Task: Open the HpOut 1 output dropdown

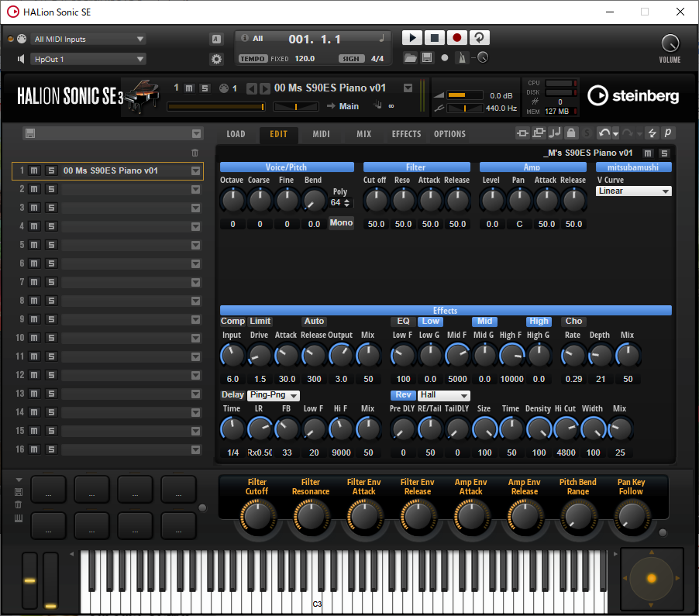Action: coord(88,59)
